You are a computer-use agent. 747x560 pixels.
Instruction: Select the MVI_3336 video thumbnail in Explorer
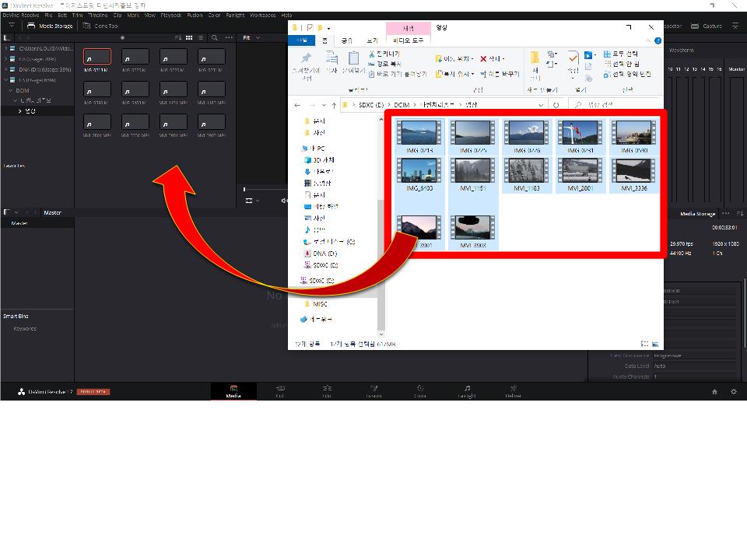[x=633, y=175]
